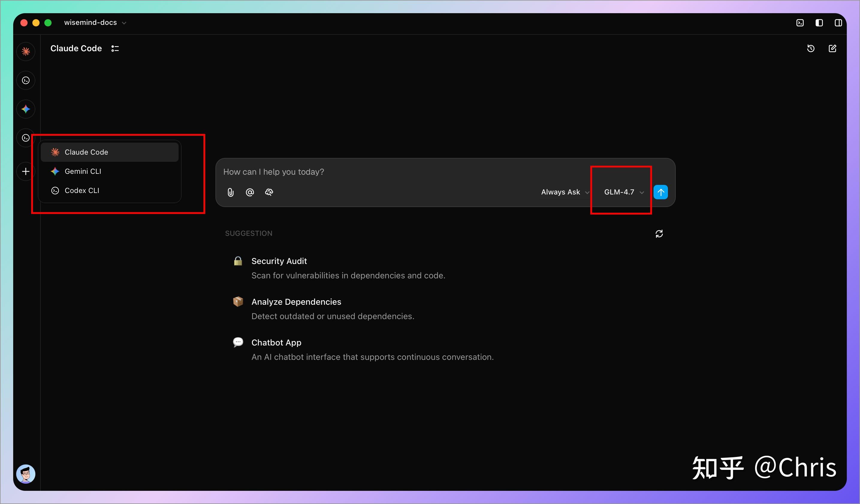This screenshot has height=504, width=860.
Task: Select Codex CLI from the menu
Action: pos(82,190)
